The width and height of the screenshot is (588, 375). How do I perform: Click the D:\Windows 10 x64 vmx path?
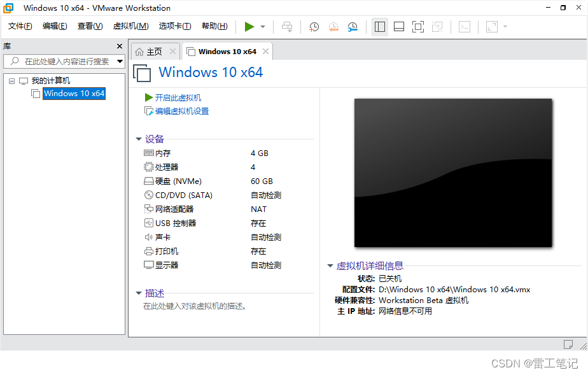[454, 290]
